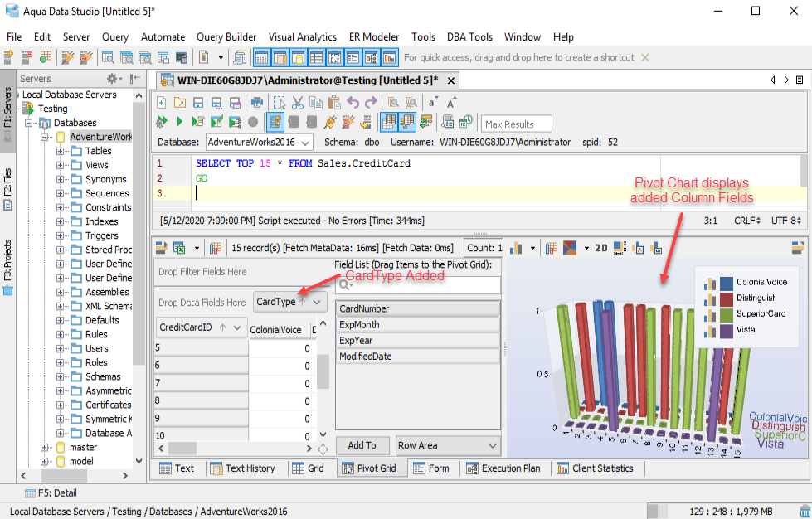Expand the Tables tree node

coord(61,151)
